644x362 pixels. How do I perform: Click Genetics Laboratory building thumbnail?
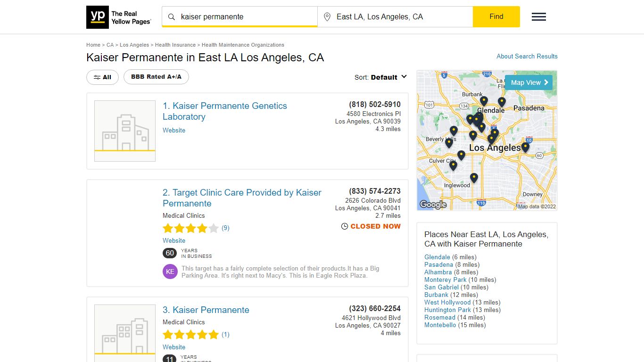pos(125,131)
